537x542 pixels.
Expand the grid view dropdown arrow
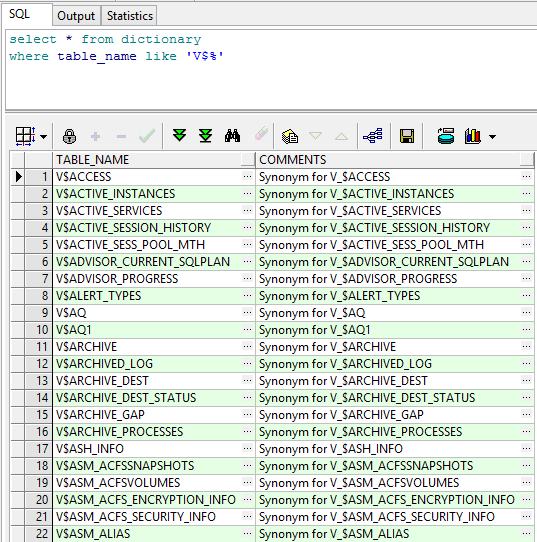click(44, 137)
